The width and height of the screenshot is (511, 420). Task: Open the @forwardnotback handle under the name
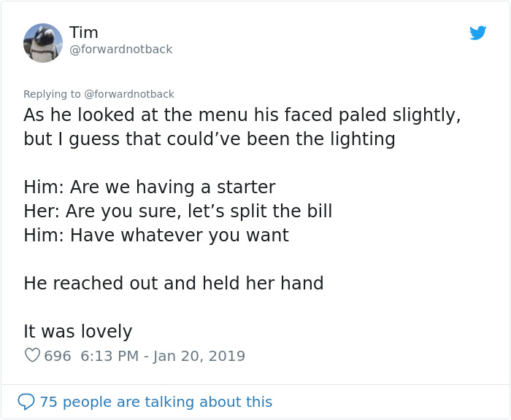[x=121, y=50]
